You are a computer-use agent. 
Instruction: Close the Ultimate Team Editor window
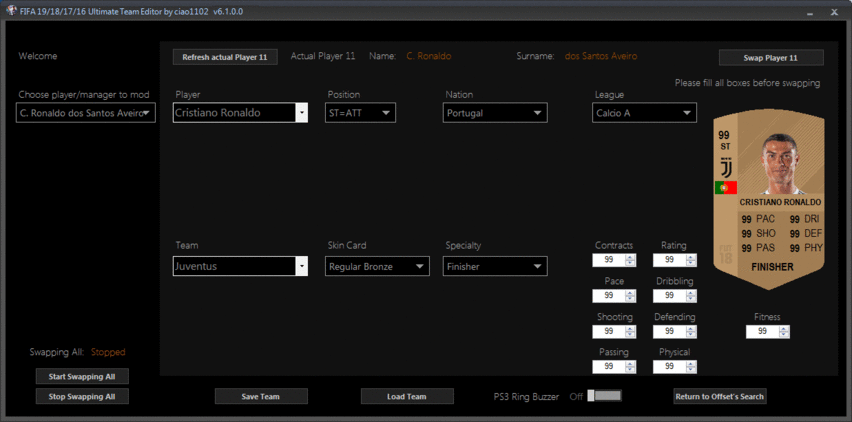pyautogui.click(x=834, y=12)
